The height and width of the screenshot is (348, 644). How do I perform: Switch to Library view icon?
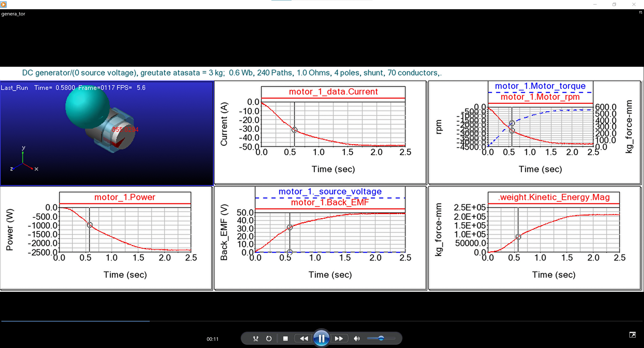pos(640,12)
